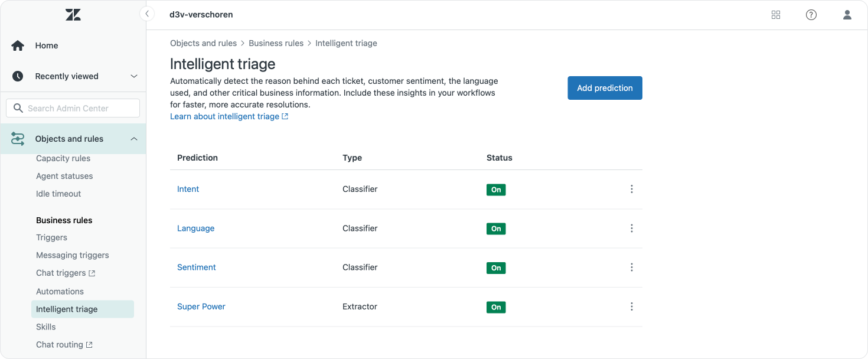Click the On status badge for Intent

496,190
